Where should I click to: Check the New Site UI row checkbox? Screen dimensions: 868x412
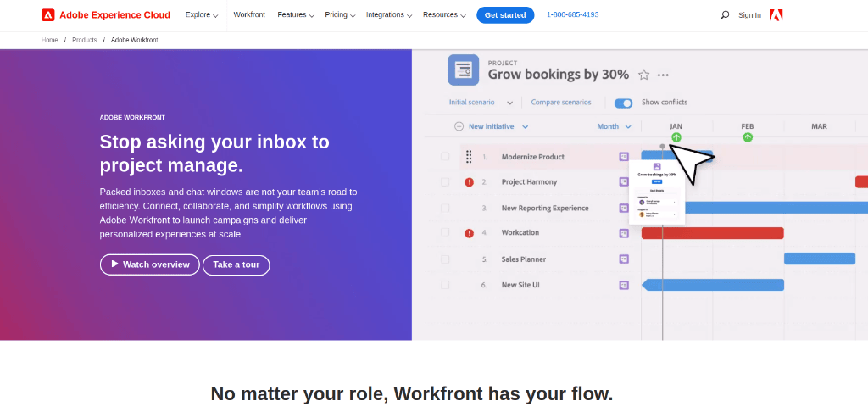(445, 285)
